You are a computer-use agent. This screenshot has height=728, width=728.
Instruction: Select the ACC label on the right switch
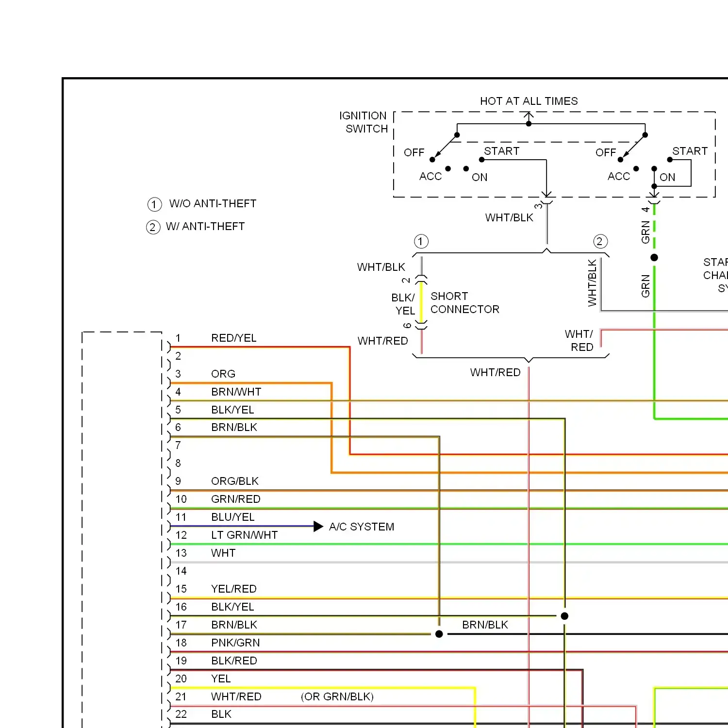[619, 177]
